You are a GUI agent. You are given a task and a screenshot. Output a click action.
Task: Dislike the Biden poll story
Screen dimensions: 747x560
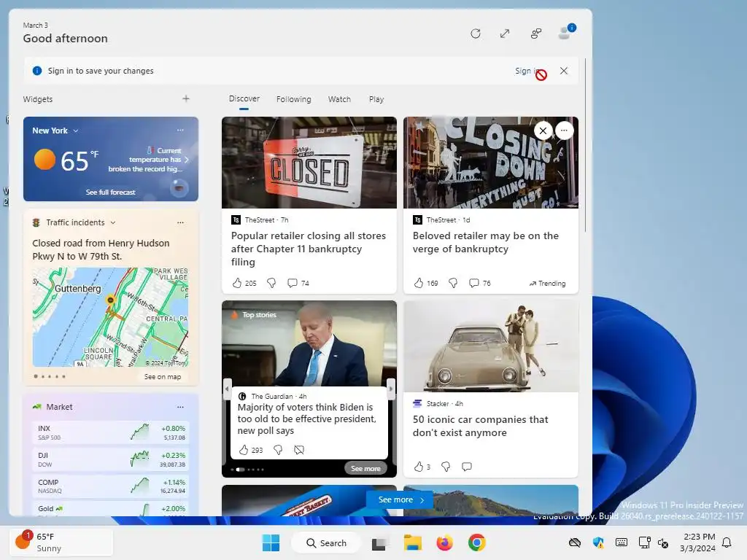tap(278, 449)
